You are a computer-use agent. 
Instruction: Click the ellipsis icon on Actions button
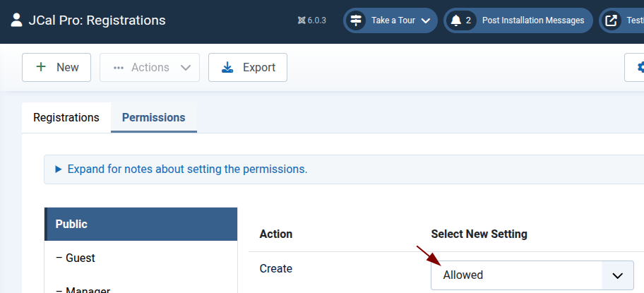tap(119, 68)
